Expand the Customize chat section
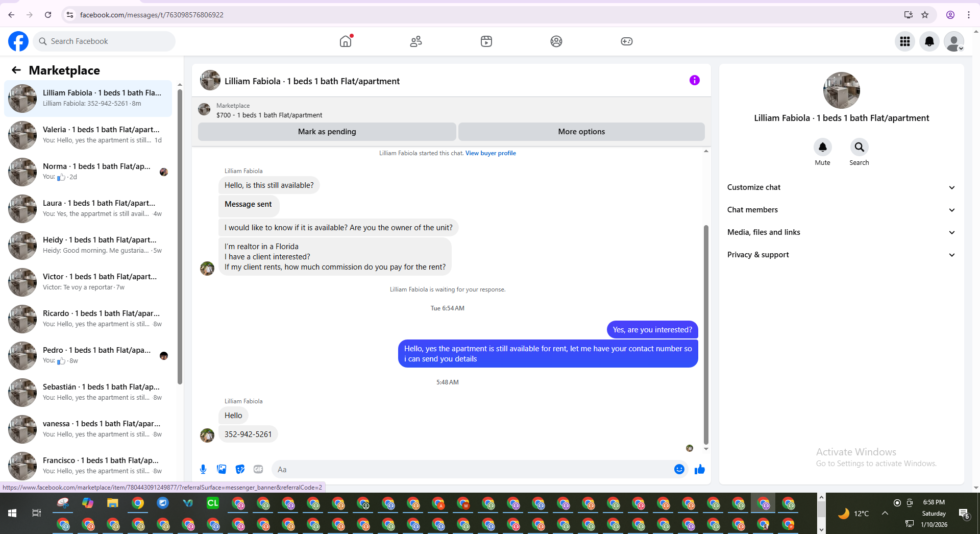The height and width of the screenshot is (534, 980). [x=841, y=187]
